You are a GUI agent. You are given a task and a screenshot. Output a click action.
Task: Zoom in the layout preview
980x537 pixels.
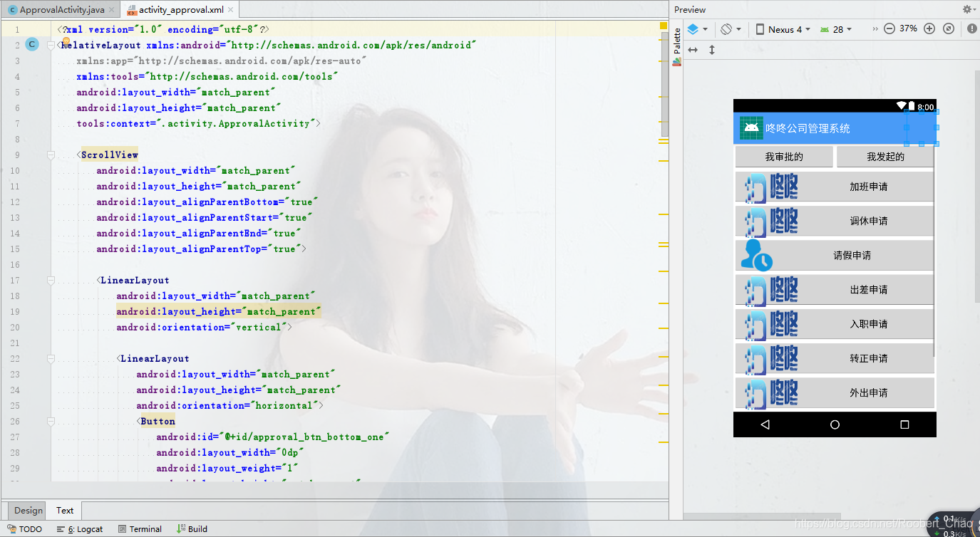pos(929,29)
